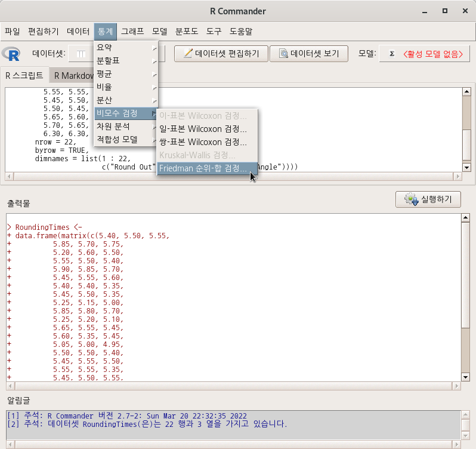
Task: Click the script line 'dimnames = list(1 : 22,'
Action: [x=82, y=159]
